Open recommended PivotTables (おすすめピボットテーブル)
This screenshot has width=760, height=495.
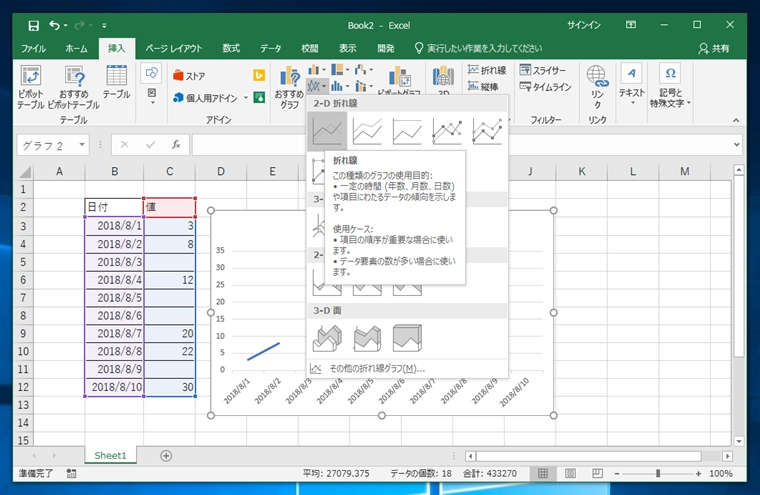pyautogui.click(x=74, y=87)
